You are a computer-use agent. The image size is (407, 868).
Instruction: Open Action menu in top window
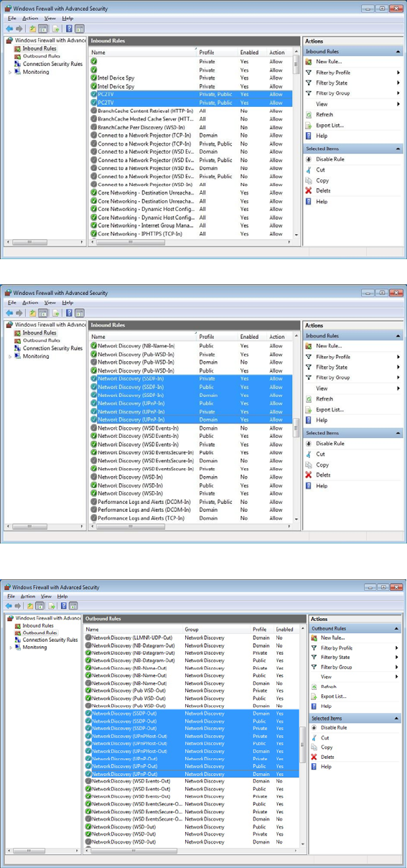pyautogui.click(x=29, y=18)
